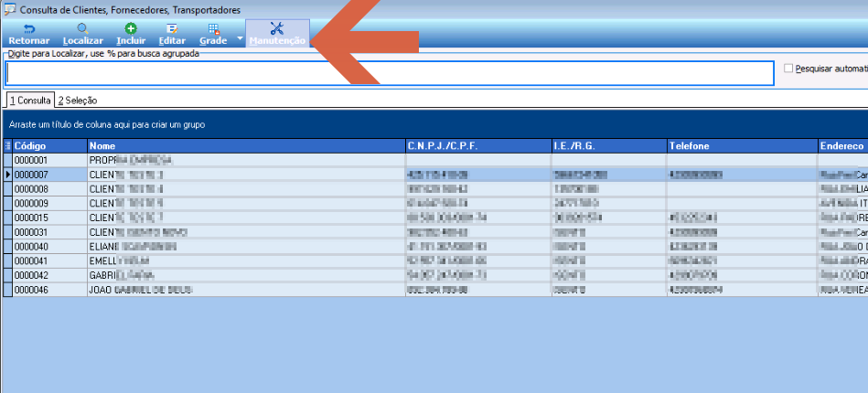The height and width of the screenshot is (393, 868).
Task: Open Localizar magnifier tool
Action: [82, 28]
